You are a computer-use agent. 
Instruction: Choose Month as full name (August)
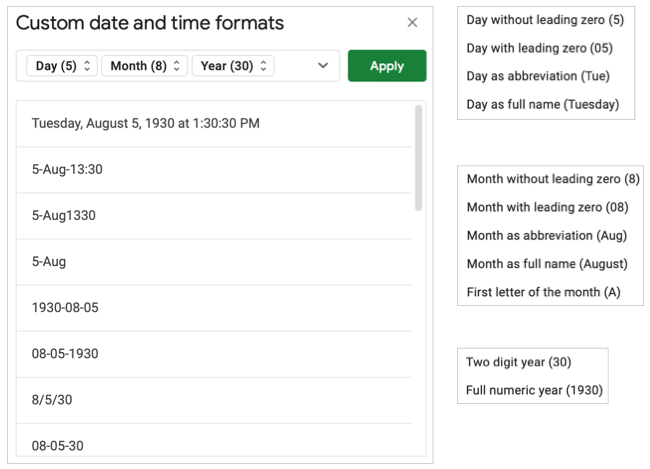point(547,264)
